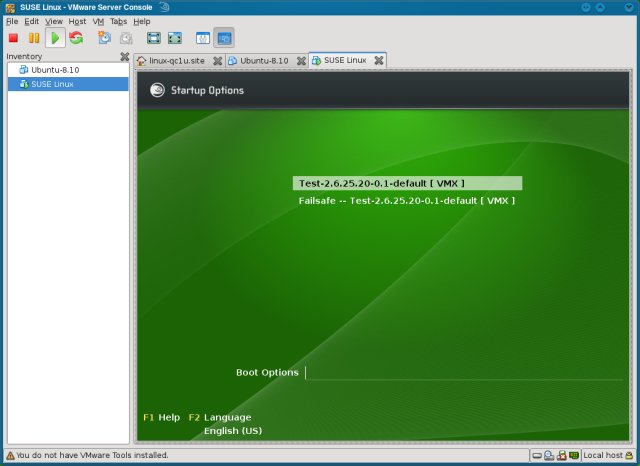Click the Console View toolbar icon

tap(224, 38)
